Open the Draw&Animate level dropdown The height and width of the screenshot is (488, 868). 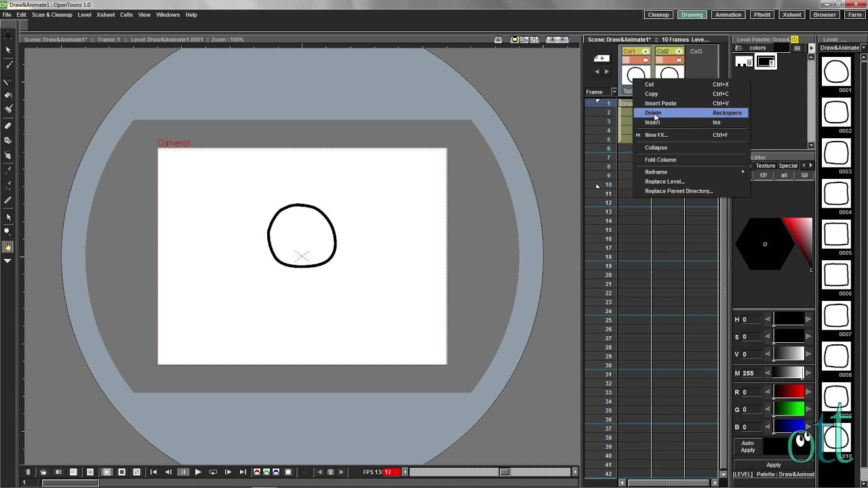pos(865,48)
